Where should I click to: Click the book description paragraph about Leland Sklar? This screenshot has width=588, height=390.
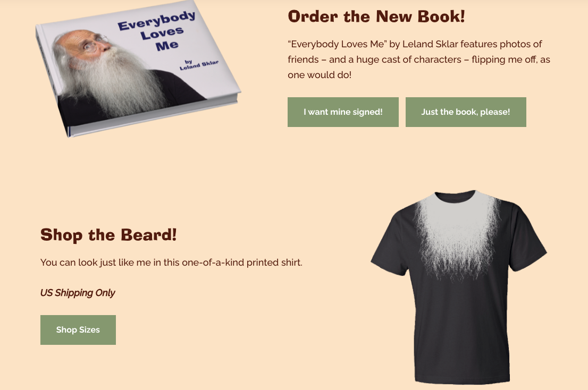[419, 59]
